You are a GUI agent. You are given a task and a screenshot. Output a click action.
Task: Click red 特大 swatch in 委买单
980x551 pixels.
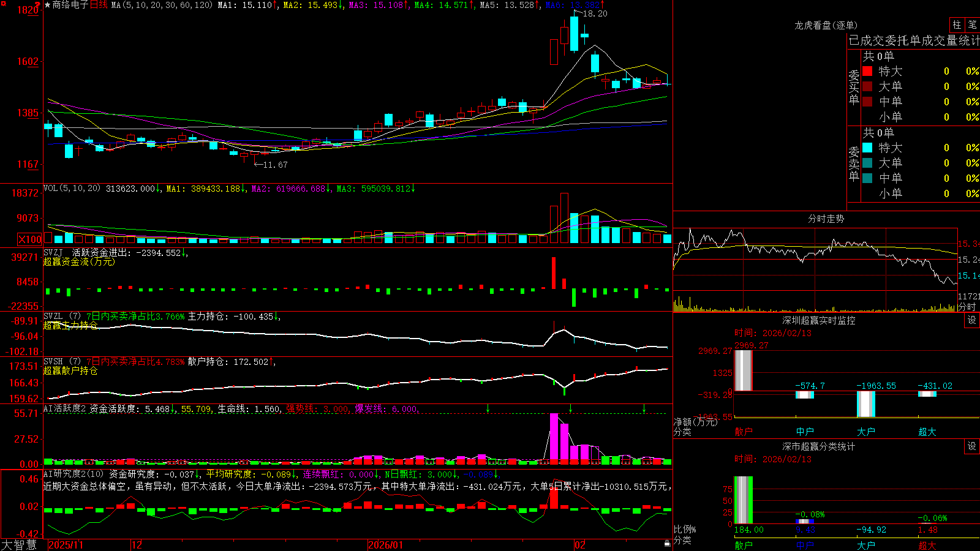[867, 71]
